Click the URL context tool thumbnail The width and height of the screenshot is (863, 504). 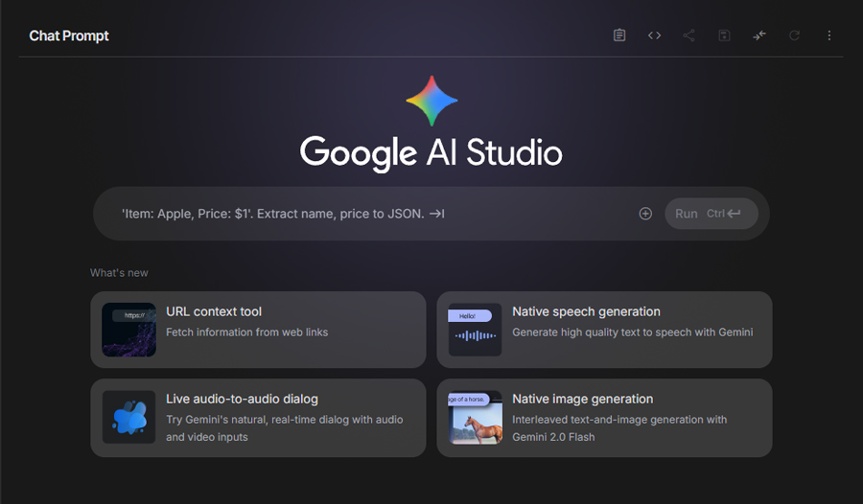[128, 330]
